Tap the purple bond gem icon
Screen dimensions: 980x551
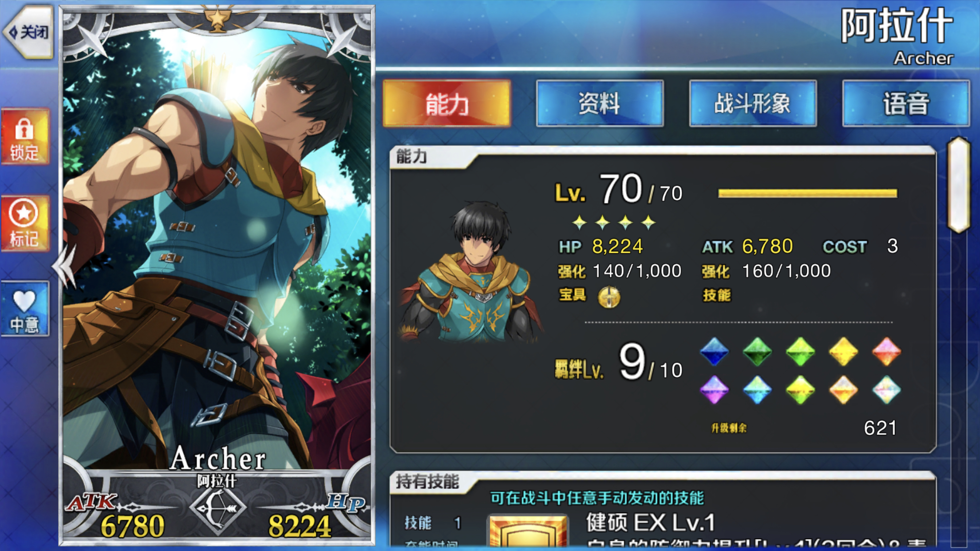coord(714,390)
